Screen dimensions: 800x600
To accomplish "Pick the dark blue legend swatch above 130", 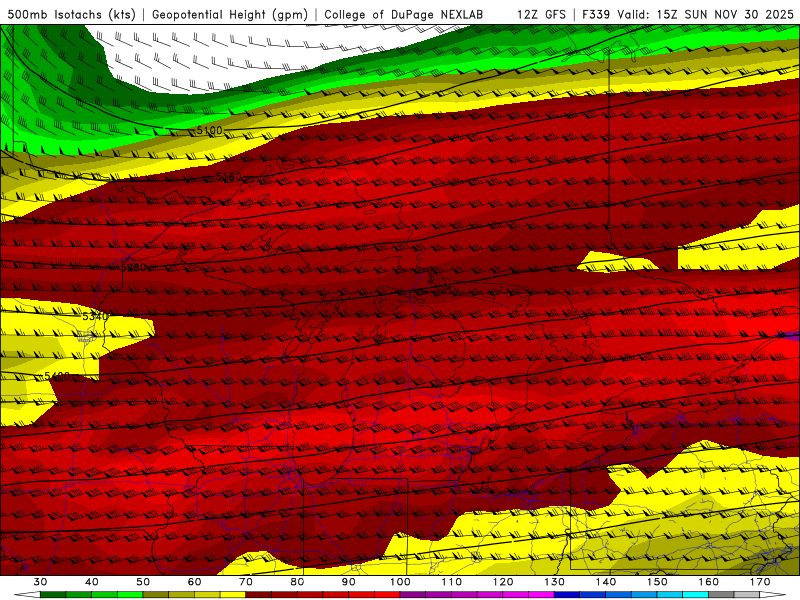I will [x=567, y=595].
